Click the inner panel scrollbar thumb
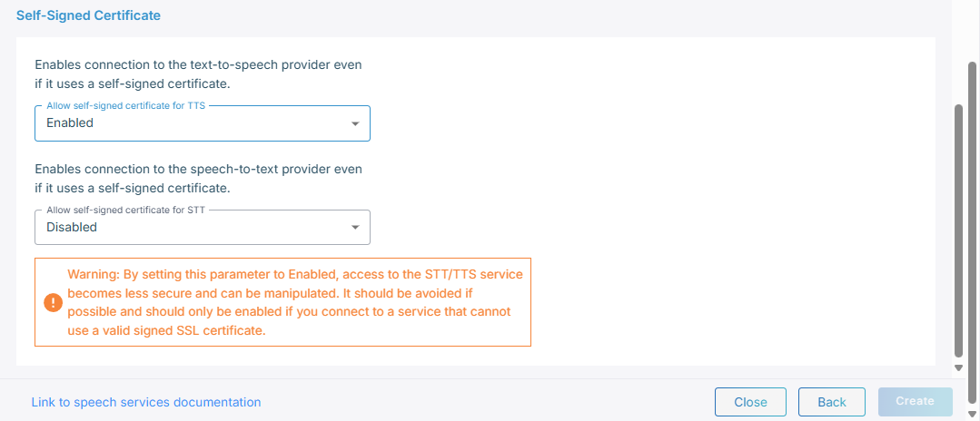Screen dimensions: 980x421 point(957,227)
